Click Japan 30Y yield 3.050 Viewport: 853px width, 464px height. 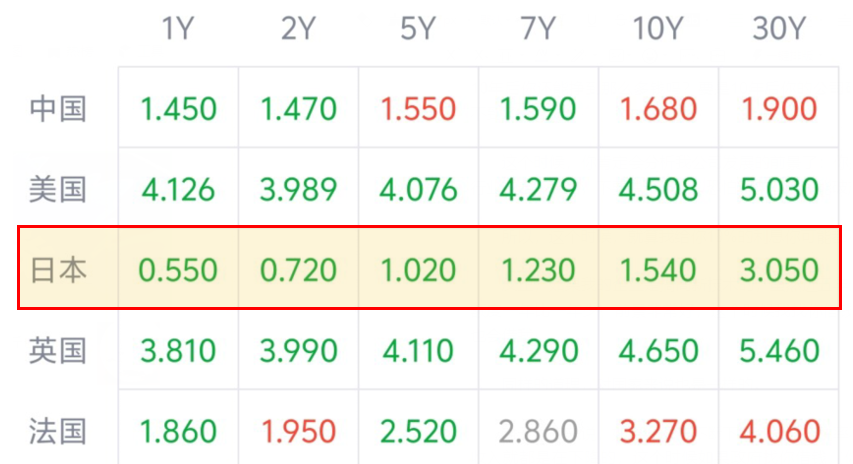(779, 270)
